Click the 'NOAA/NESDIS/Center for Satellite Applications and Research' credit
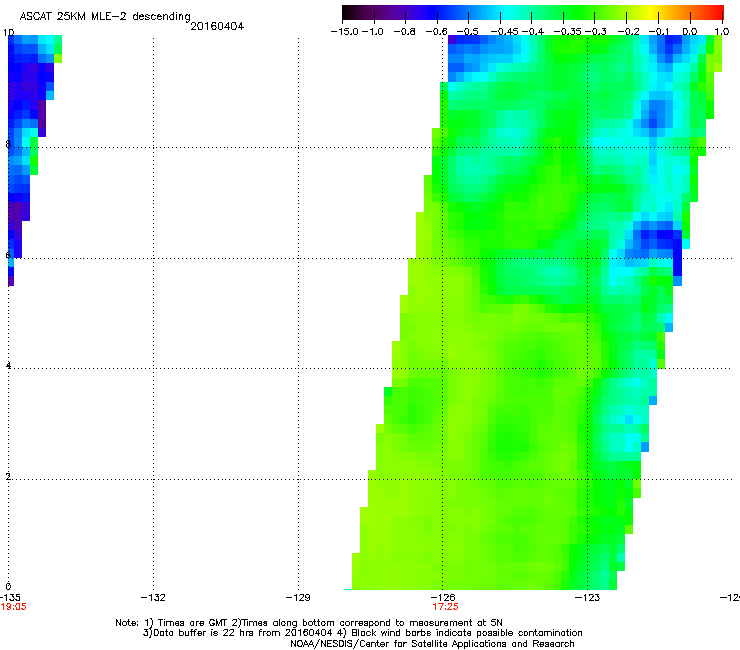Image resolution: width=740 pixels, height=650 pixels. point(432,643)
